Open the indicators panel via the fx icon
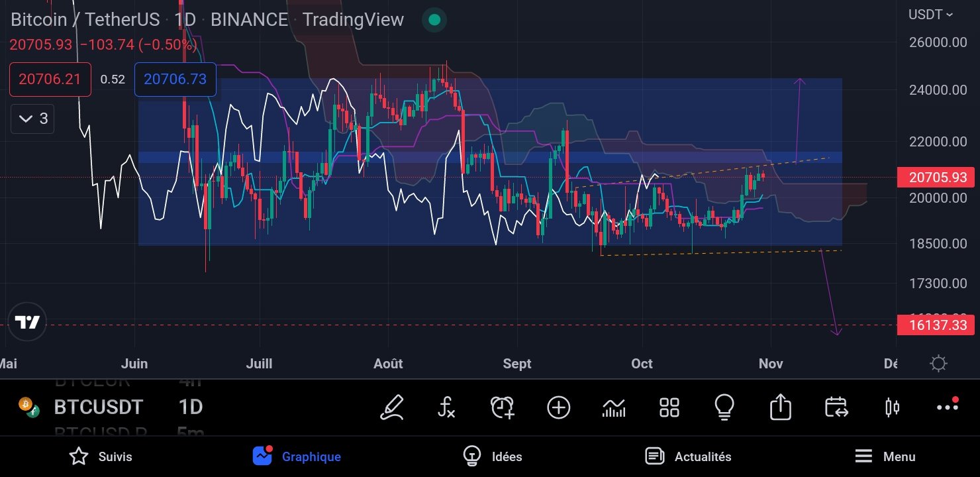The width and height of the screenshot is (980, 477). coord(447,407)
